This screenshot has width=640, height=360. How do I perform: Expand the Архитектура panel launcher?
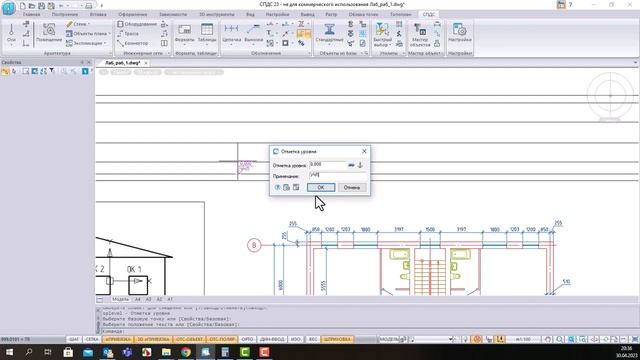pyautogui.click(x=110, y=53)
